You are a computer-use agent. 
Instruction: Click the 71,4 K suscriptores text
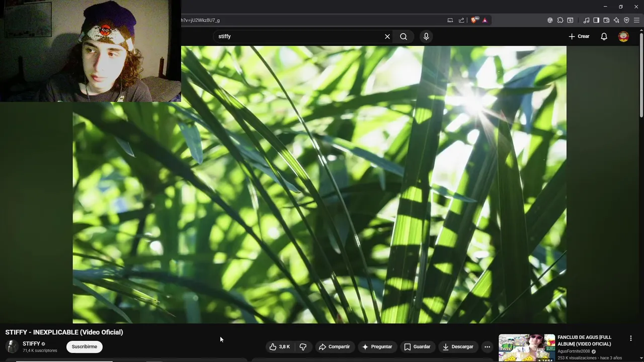(40, 350)
